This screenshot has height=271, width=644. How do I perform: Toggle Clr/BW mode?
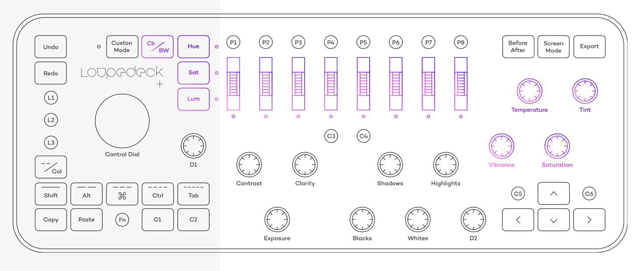[x=157, y=46]
